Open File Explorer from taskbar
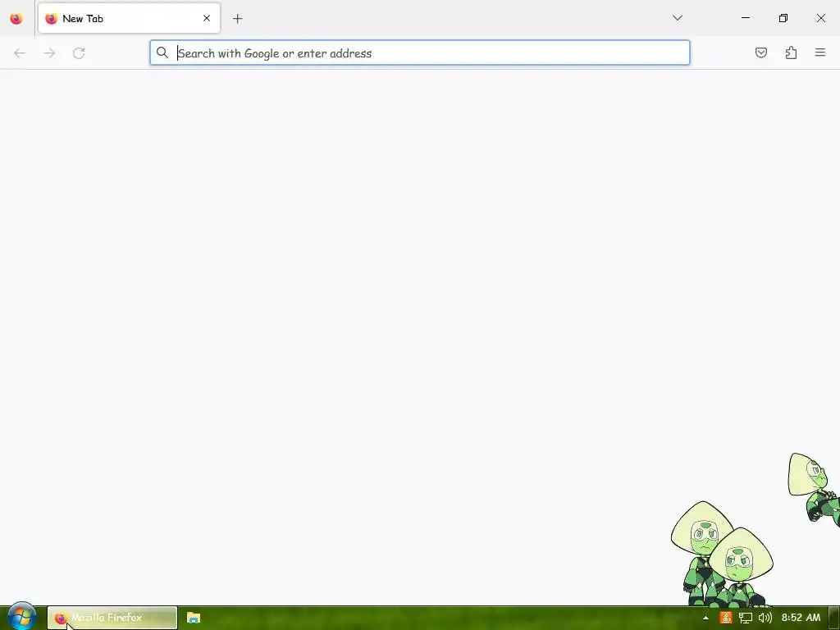 194,618
